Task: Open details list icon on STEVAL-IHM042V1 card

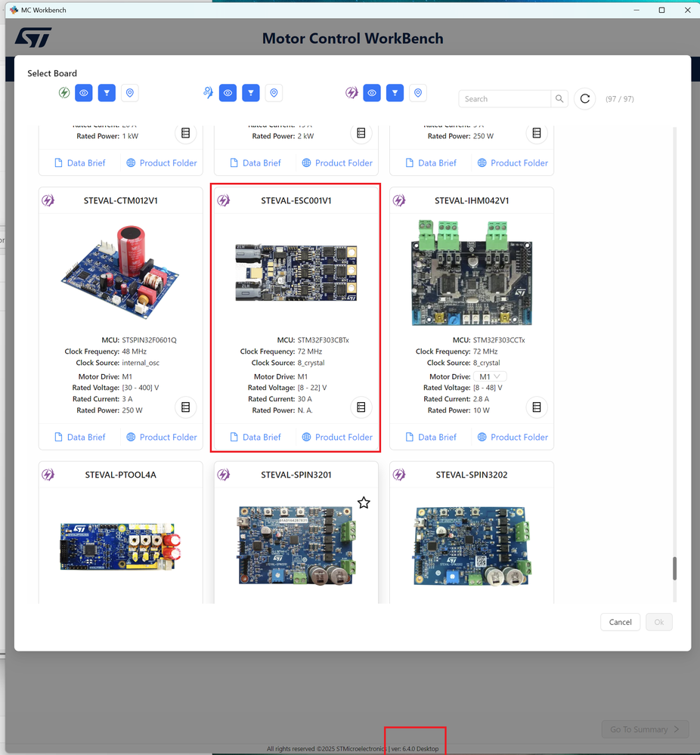Action: 537,407
